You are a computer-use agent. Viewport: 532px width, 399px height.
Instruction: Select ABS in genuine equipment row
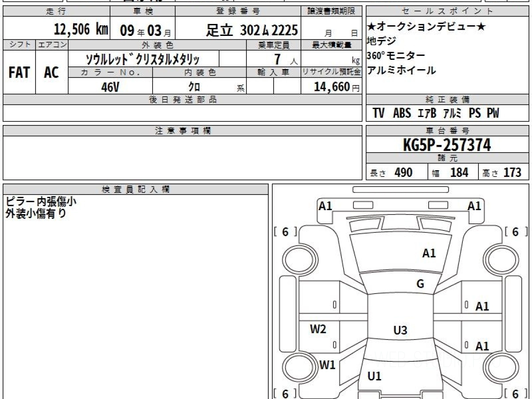[402, 113]
